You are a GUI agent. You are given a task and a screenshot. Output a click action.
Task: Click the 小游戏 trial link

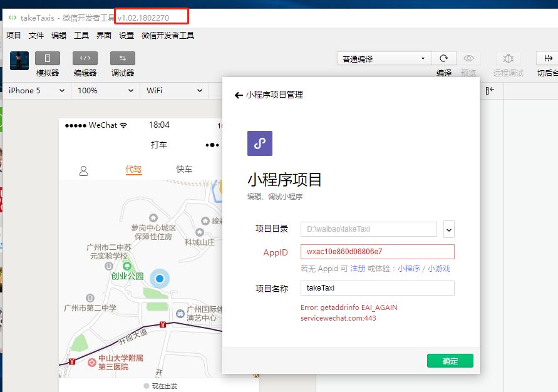[x=439, y=269]
